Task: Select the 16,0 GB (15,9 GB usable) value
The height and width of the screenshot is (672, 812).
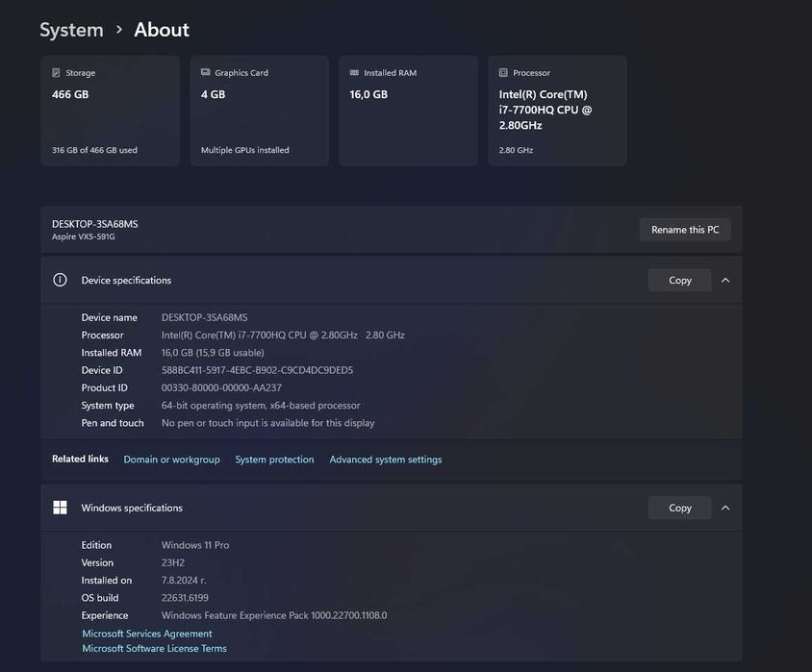Action: click(213, 352)
